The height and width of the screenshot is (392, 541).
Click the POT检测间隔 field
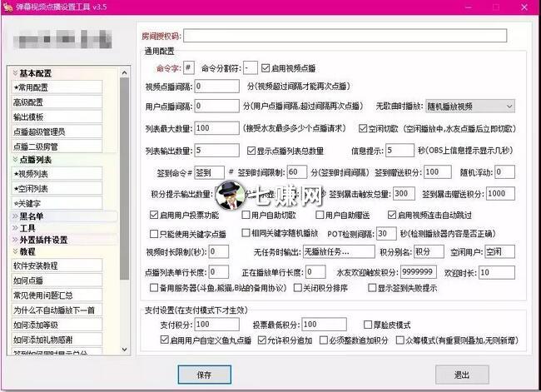[386, 234]
